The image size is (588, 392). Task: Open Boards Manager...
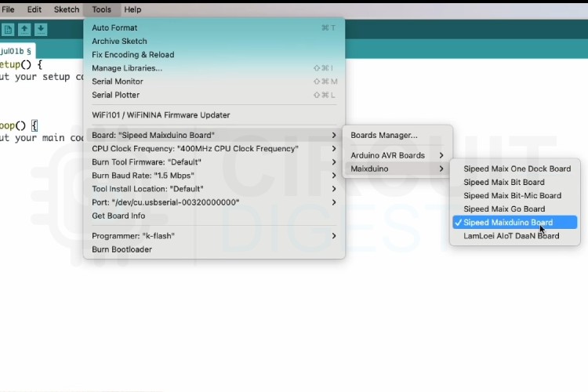[x=397, y=135]
